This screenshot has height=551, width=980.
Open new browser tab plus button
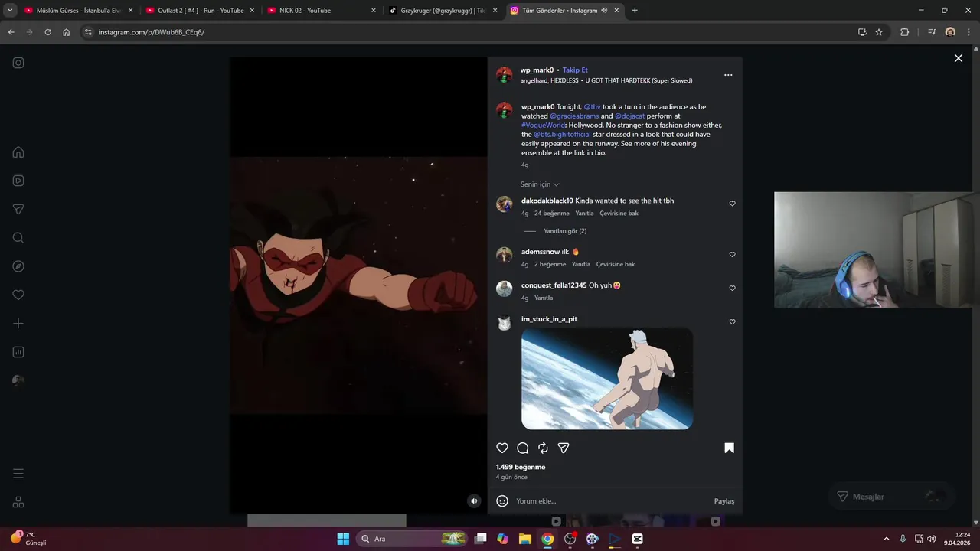[635, 11]
